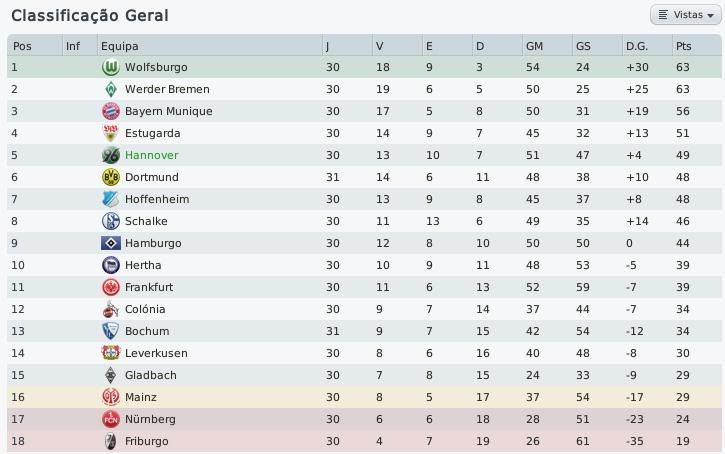Image resolution: width=725 pixels, height=454 pixels.
Task: Click the Dortmund yellow club badge
Action: click(111, 177)
